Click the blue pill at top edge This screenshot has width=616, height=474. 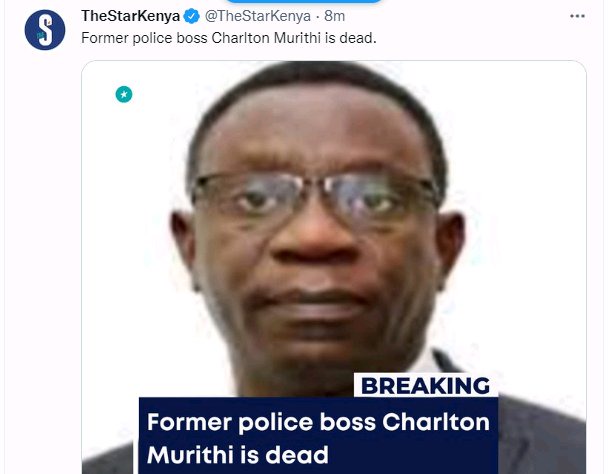pos(304,1)
